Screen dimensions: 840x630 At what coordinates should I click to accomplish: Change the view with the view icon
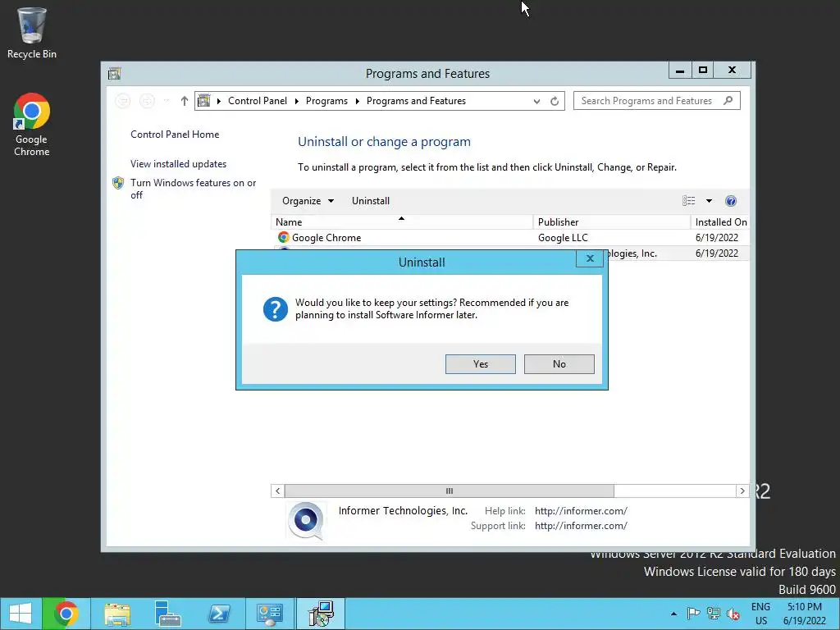click(x=689, y=201)
